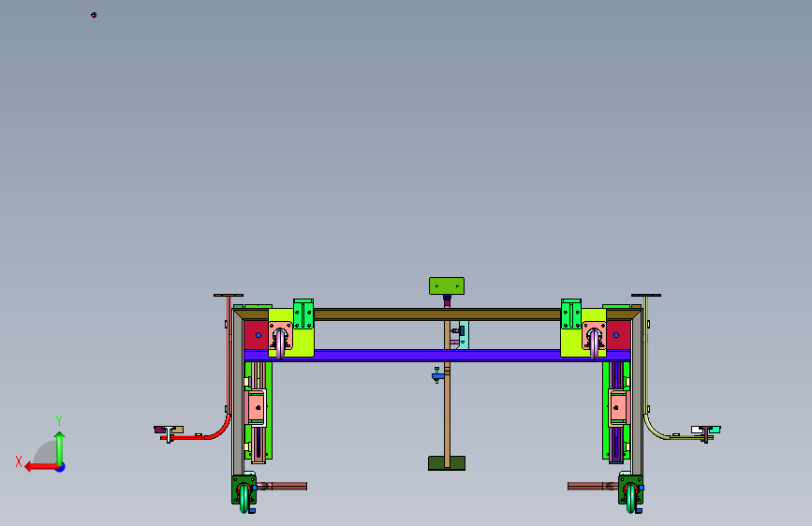Viewport: 812px width, 526px height.
Task: Select the left crimson block with blue dot
Action: point(256,335)
